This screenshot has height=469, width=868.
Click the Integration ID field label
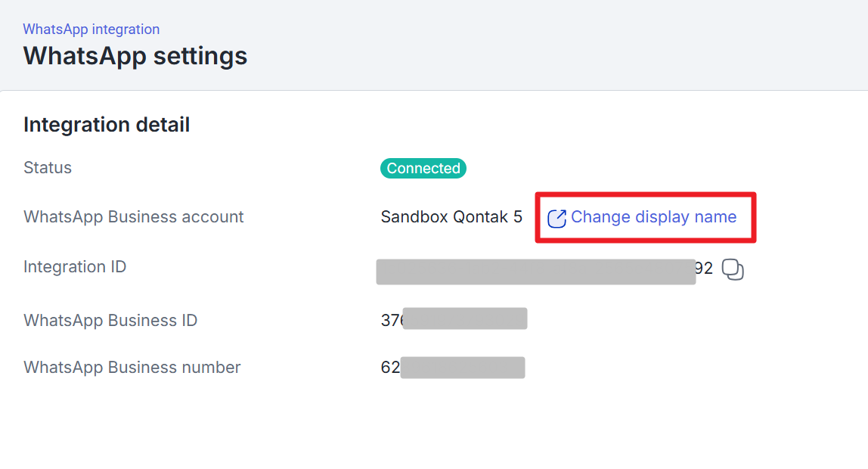pos(75,267)
